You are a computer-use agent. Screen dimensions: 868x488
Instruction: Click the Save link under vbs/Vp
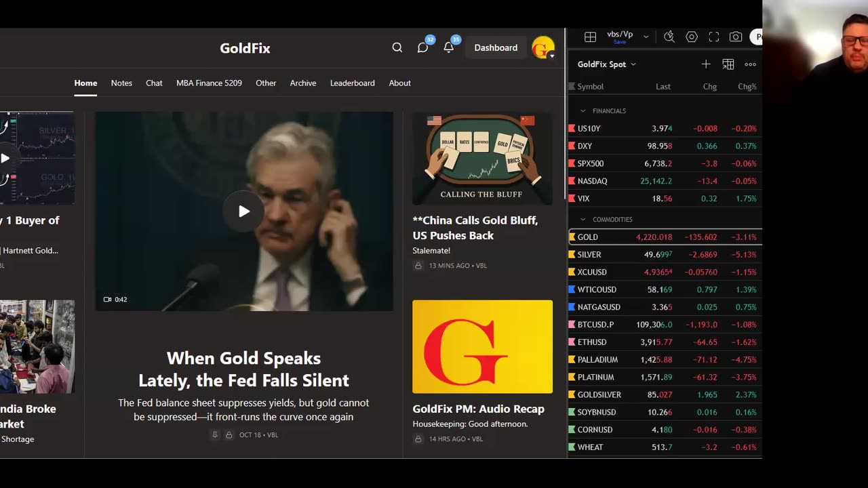(620, 42)
